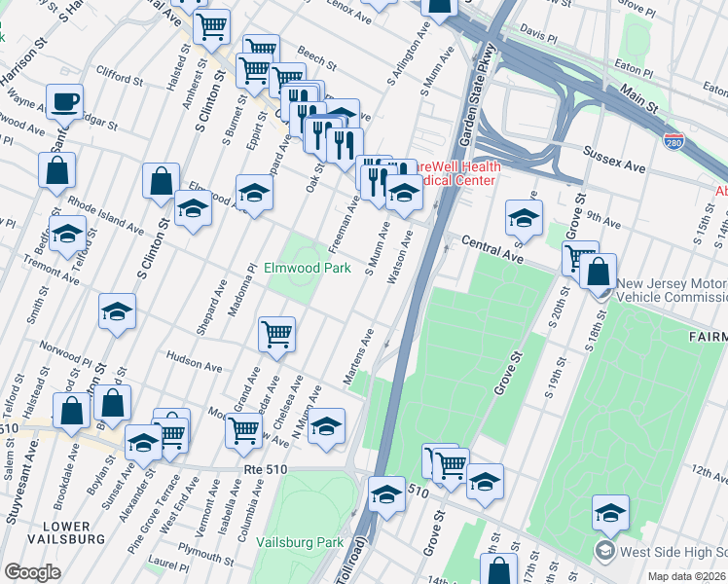The height and width of the screenshot is (584, 728).
Task: Click the West Side High School place icon
Action: point(605,551)
